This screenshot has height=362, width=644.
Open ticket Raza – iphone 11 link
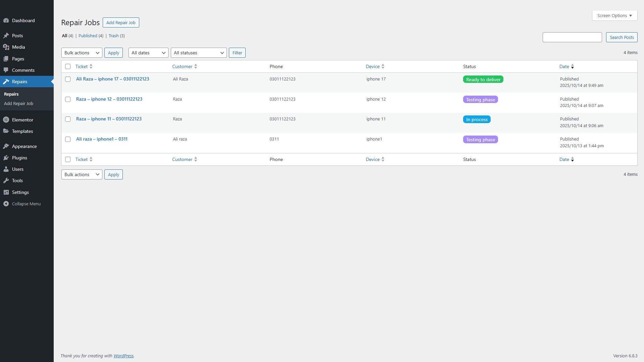[109, 119]
